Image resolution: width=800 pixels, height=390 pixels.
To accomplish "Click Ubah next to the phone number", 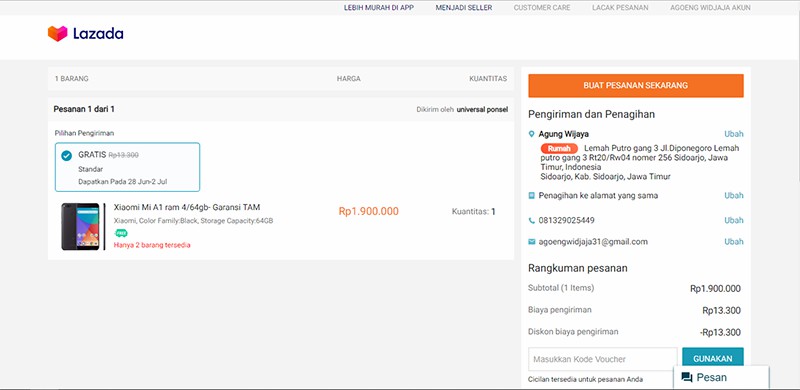I will (734, 221).
